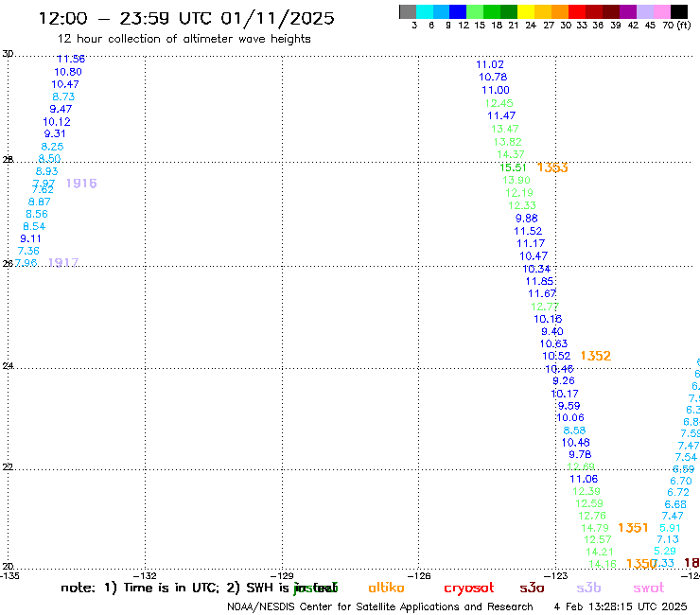700x615 pixels.
Task: Click the wave height value 13.90
Action: (x=516, y=181)
